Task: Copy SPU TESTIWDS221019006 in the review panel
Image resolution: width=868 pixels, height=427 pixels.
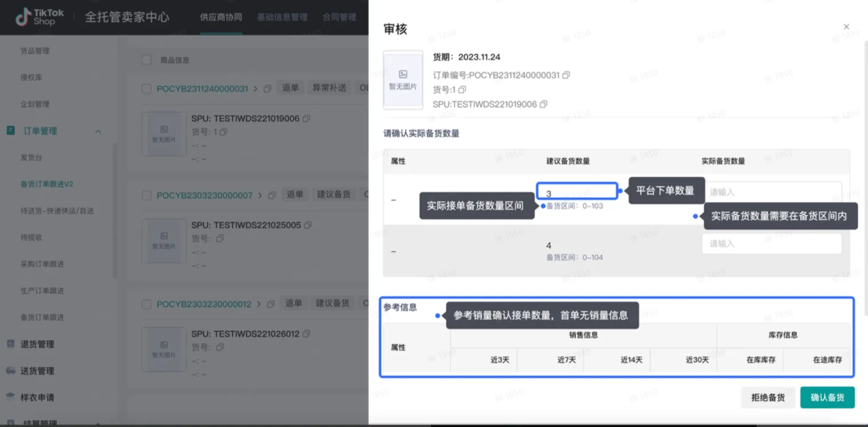Action: 543,104
